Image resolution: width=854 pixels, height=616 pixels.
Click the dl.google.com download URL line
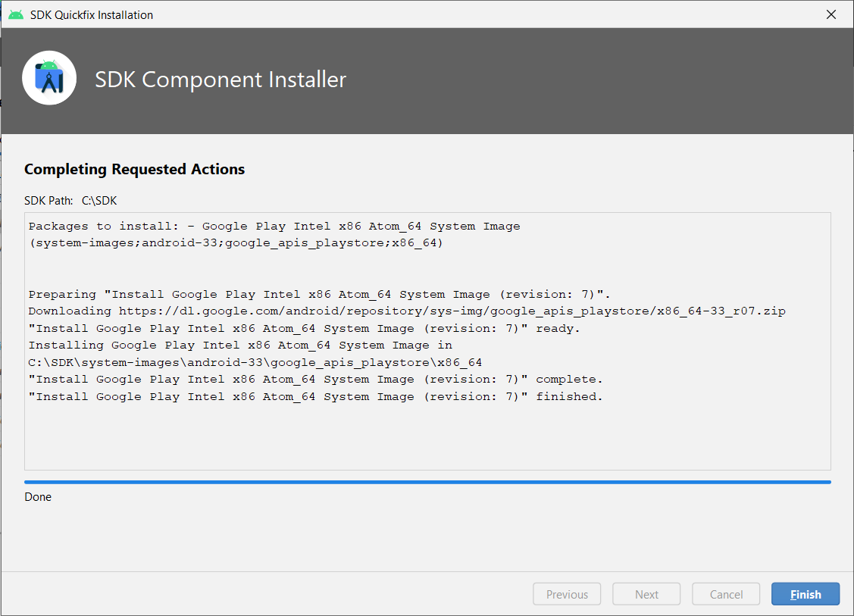[407, 311]
